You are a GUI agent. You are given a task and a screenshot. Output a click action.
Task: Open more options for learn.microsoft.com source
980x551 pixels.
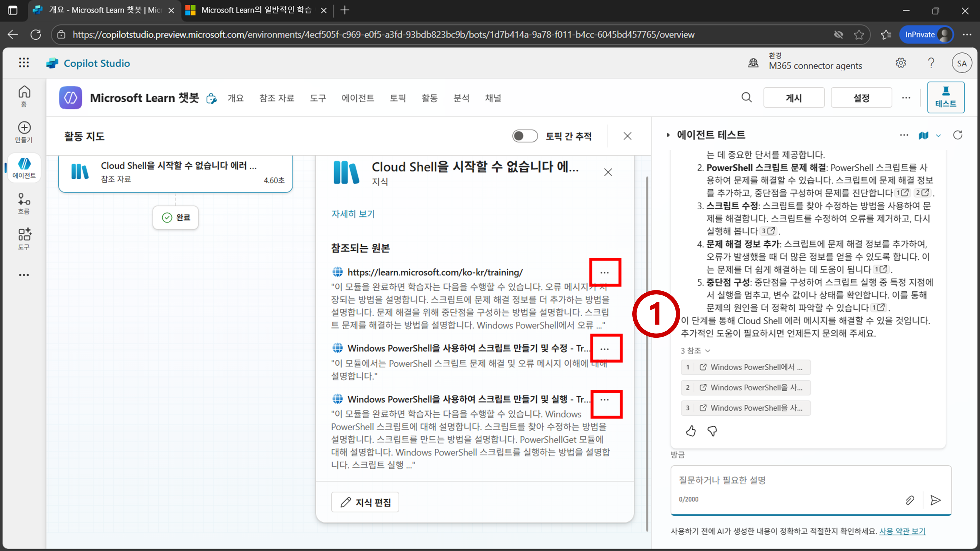pos(604,272)
